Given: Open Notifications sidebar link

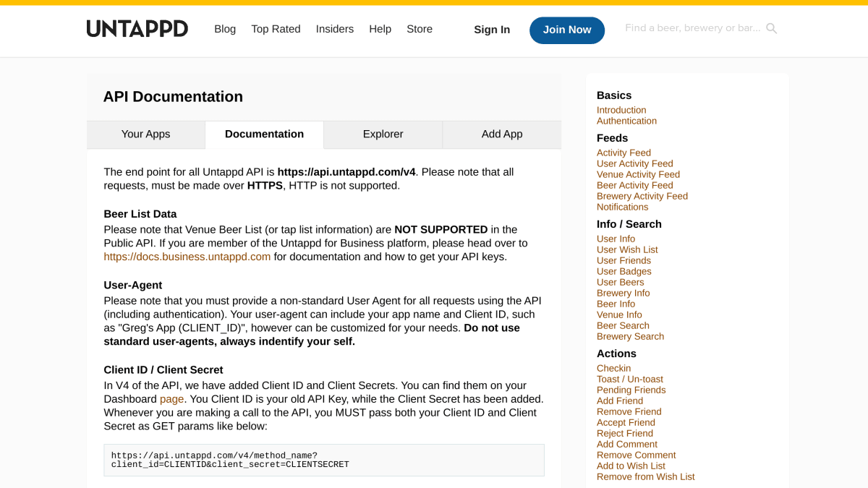Looking at the screenshot, I should [622, 207].
